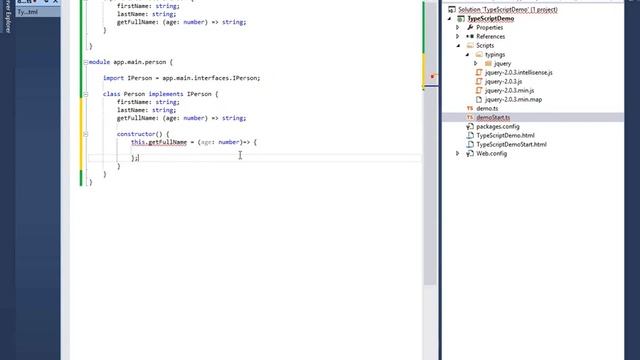Collapse the module app.main.person code block
The width and height of the screenshot is (640, 360).
[x=85, y=62]
